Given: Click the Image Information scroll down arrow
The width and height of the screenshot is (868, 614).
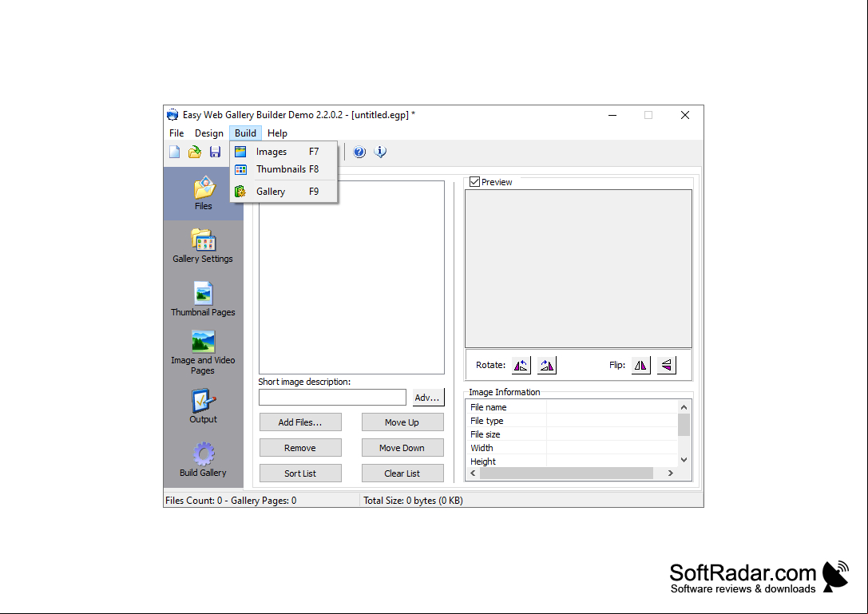Looking at the screenshot, I should [684, 460].
